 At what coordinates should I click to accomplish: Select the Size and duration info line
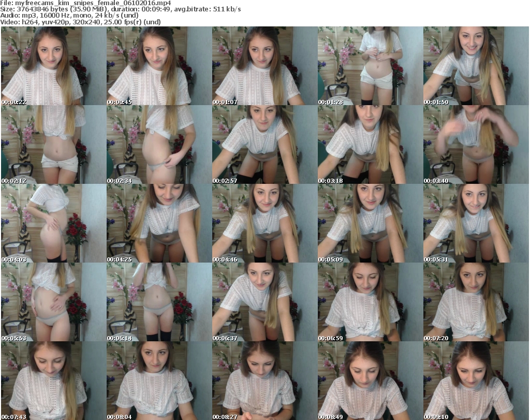pos(120,9)
